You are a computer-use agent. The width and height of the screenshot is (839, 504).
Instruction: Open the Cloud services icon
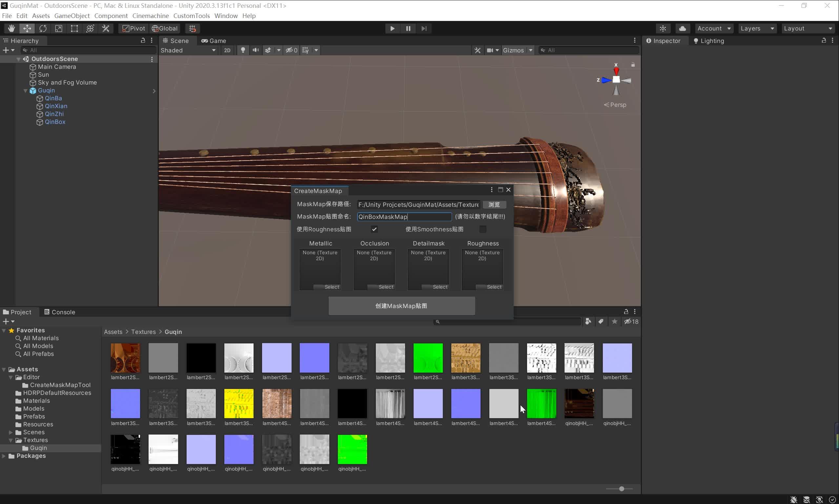(682, 29)
